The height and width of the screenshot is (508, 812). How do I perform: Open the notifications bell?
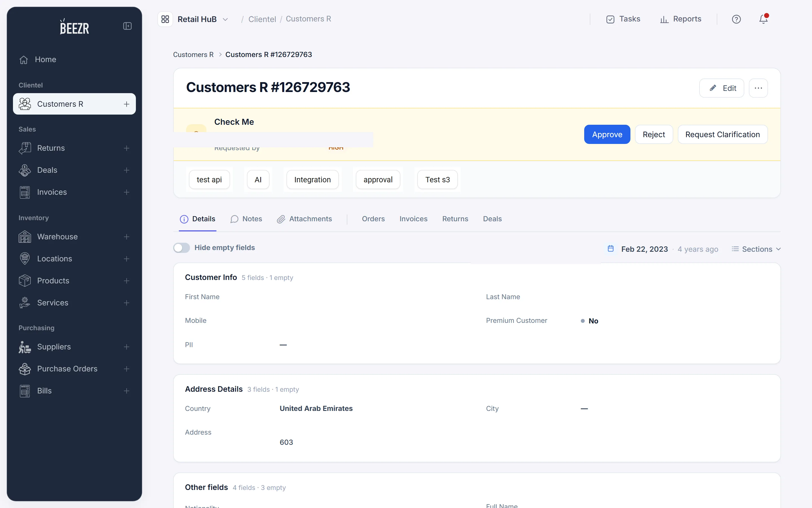[763, 19]
